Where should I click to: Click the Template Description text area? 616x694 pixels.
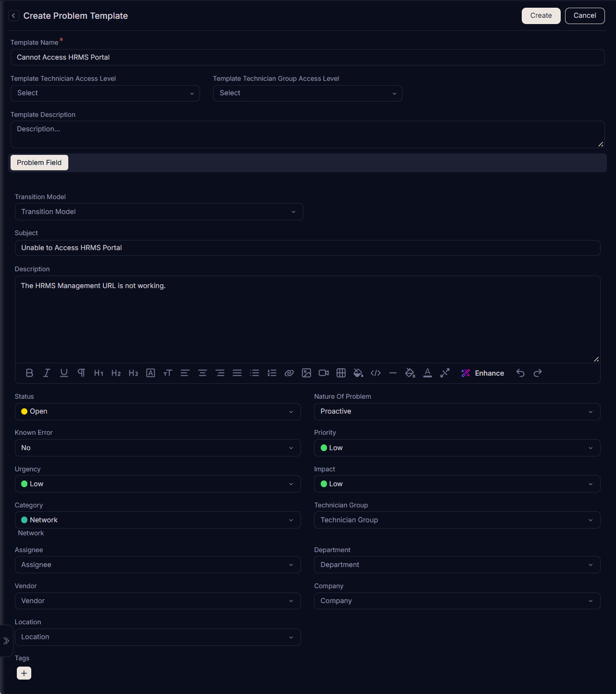point(308,134)
